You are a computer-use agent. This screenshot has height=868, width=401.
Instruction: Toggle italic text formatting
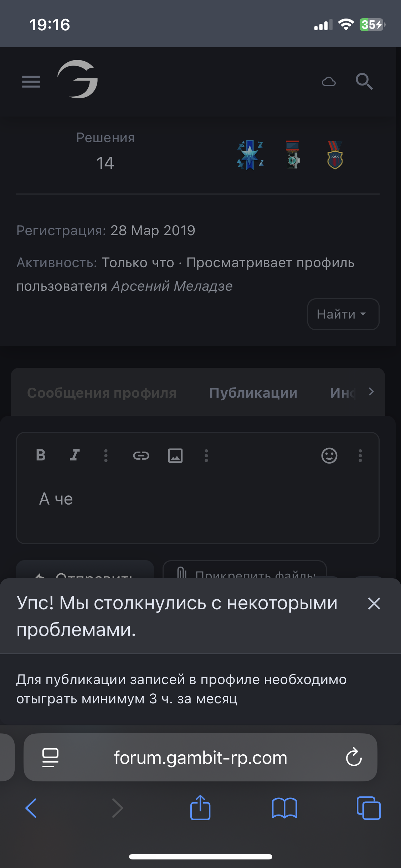coord(74,455)
